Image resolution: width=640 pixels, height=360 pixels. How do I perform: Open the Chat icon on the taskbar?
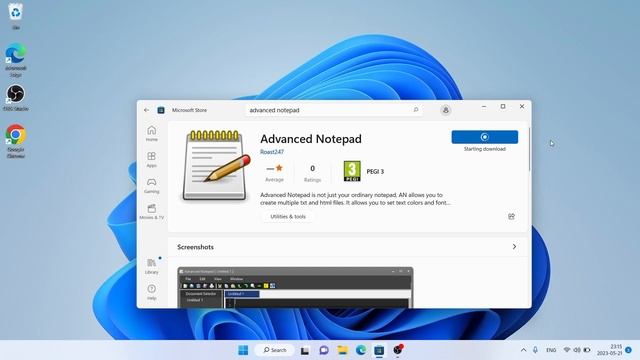(324, 350)
